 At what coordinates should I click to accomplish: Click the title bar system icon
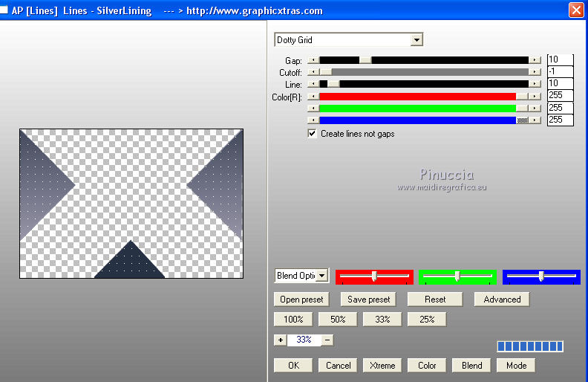pyautogui.click(x=4, y=10)
